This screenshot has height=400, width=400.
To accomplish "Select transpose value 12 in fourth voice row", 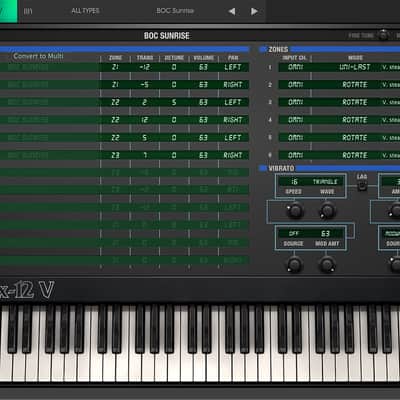I will pos(145,120).
